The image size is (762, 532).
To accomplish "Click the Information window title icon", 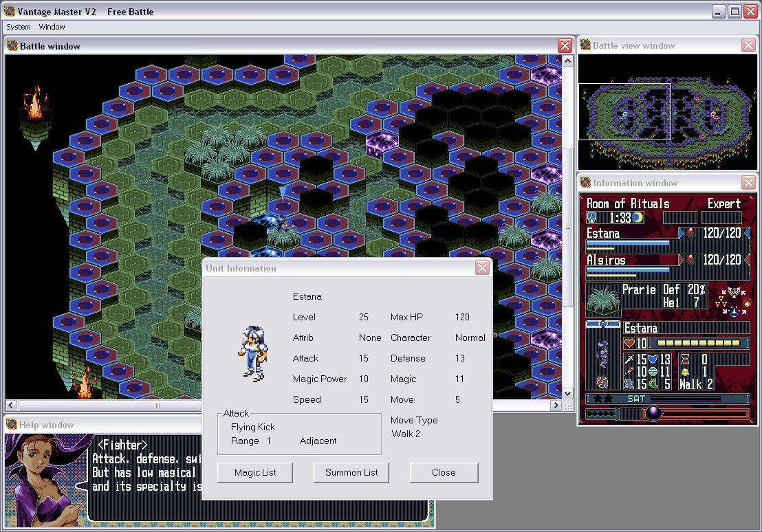I will click(585, 183).
